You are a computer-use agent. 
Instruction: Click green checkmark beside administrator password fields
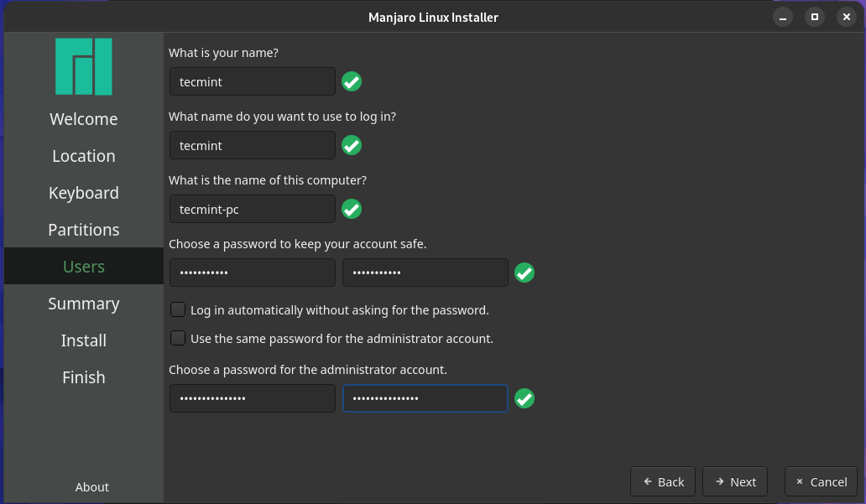(x=524, y=399)
